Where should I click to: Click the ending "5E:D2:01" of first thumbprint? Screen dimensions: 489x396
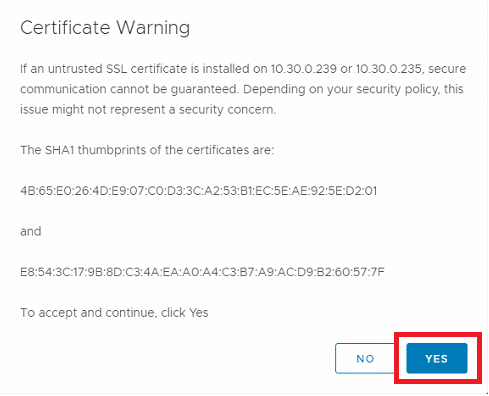click(355, 191)
